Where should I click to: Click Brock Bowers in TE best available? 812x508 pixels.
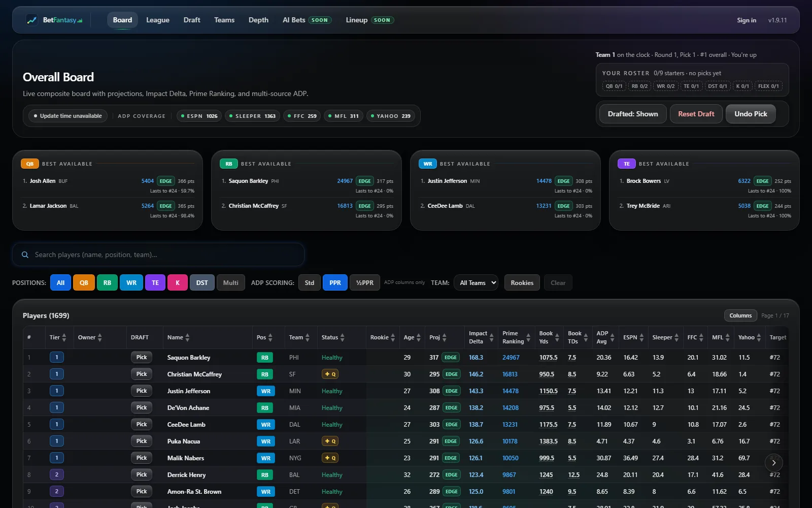pos(644,181)
